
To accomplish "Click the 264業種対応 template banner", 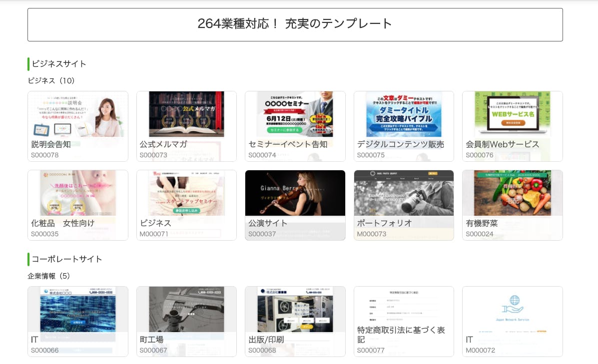I will (295, 24).
